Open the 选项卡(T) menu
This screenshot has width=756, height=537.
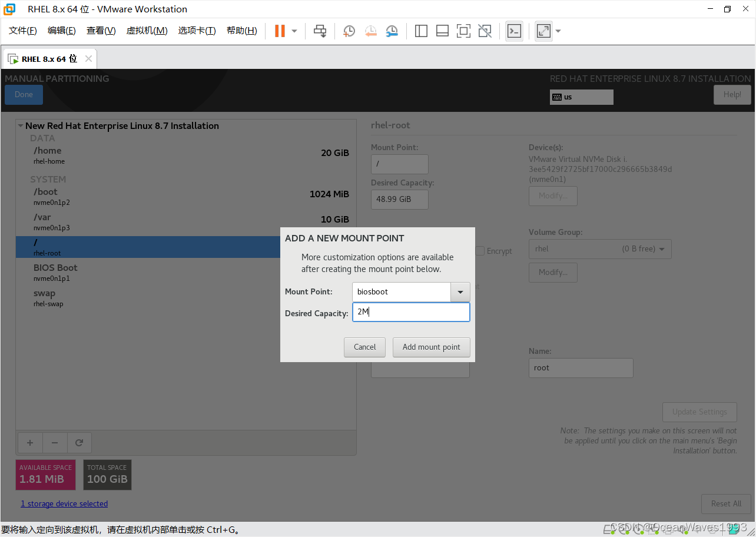(197, 31)
